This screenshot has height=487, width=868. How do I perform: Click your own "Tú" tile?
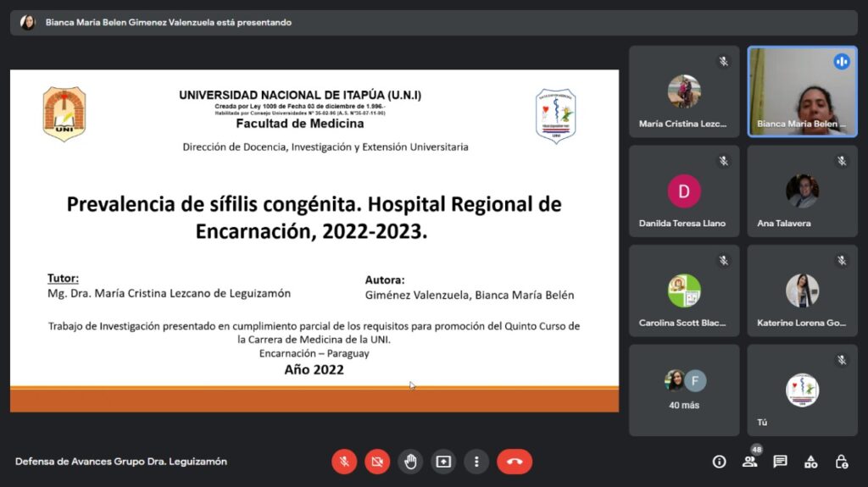(x=802, y=390)
